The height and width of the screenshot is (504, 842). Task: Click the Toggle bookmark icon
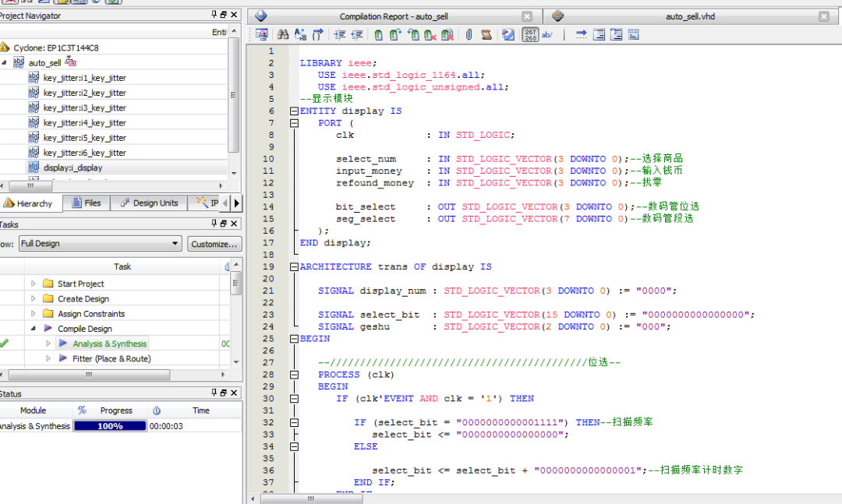click(x=378, y=34)
